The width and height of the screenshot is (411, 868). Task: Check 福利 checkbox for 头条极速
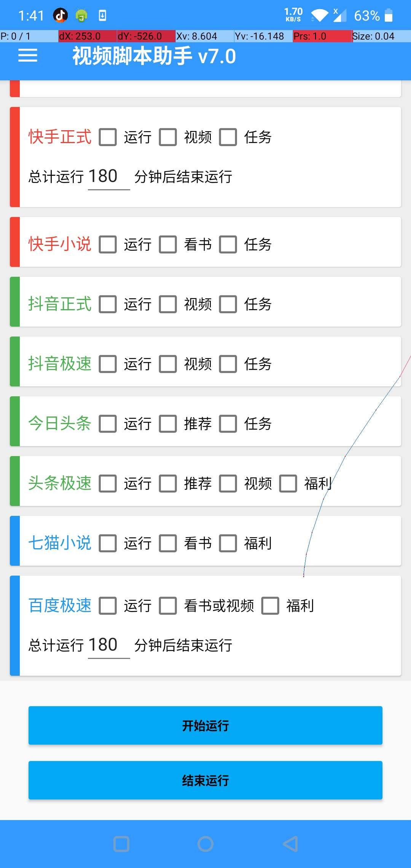(288, 483)
